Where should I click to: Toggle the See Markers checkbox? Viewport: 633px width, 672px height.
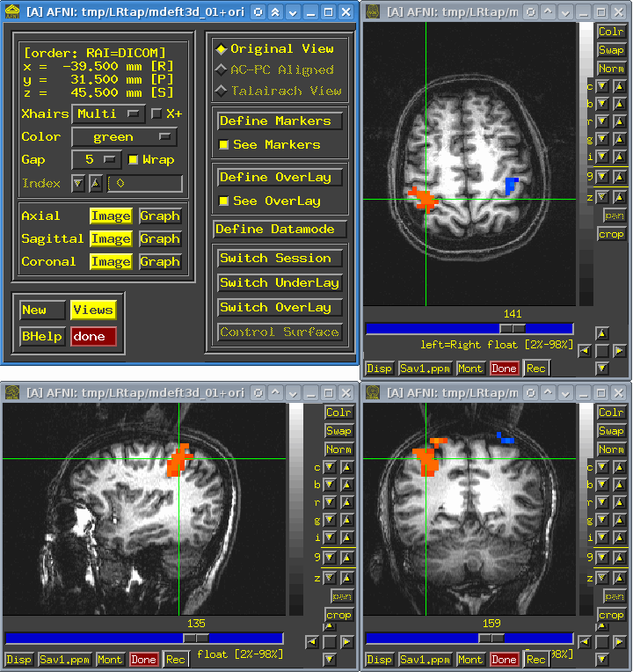click(223, 145)
